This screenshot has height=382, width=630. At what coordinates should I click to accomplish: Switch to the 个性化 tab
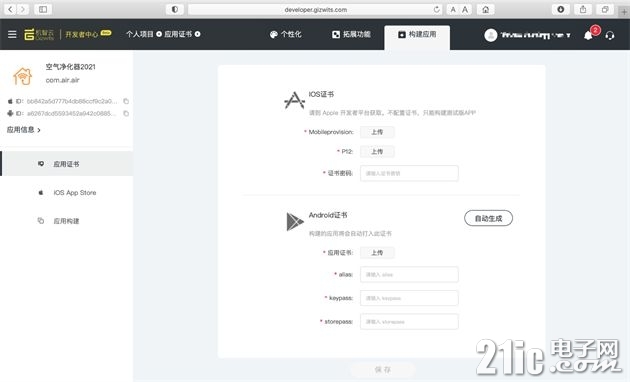coord(286,35)
